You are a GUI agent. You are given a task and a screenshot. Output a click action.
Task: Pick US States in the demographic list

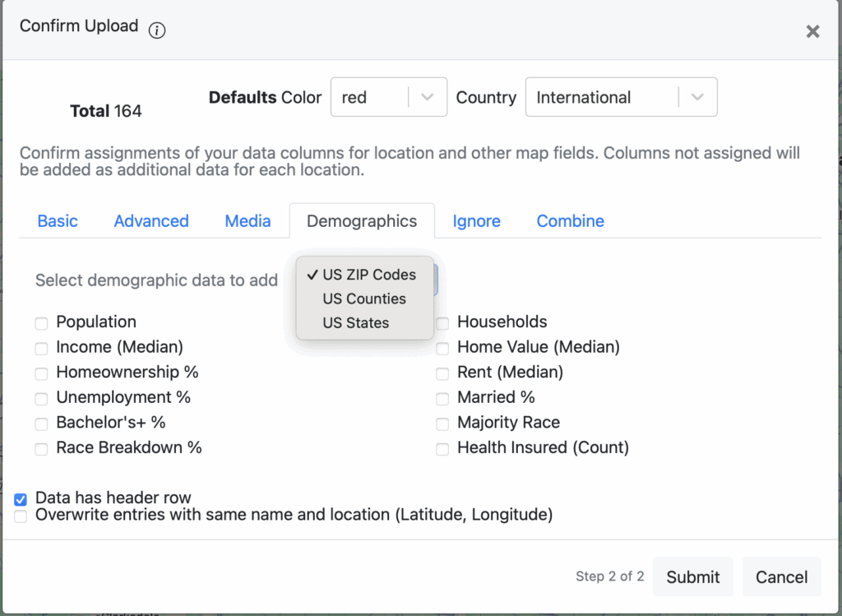tap(356, 322)
